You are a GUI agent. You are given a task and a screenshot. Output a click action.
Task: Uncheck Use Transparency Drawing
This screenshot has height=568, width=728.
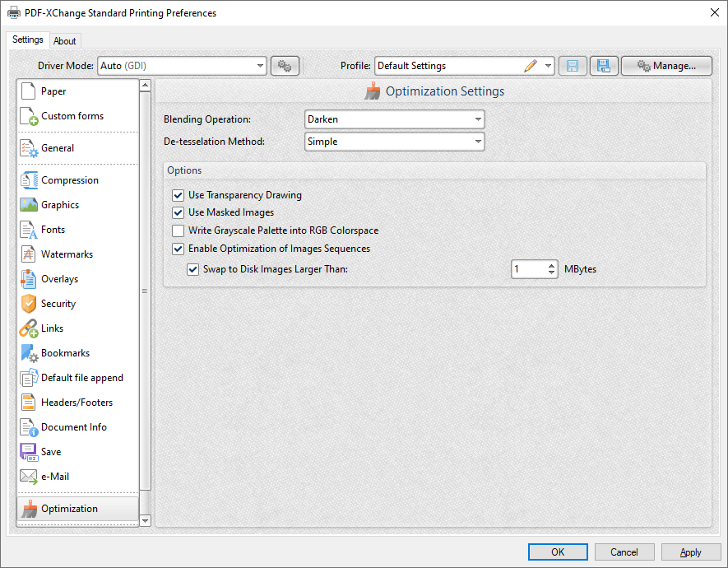tap(178, 195)
